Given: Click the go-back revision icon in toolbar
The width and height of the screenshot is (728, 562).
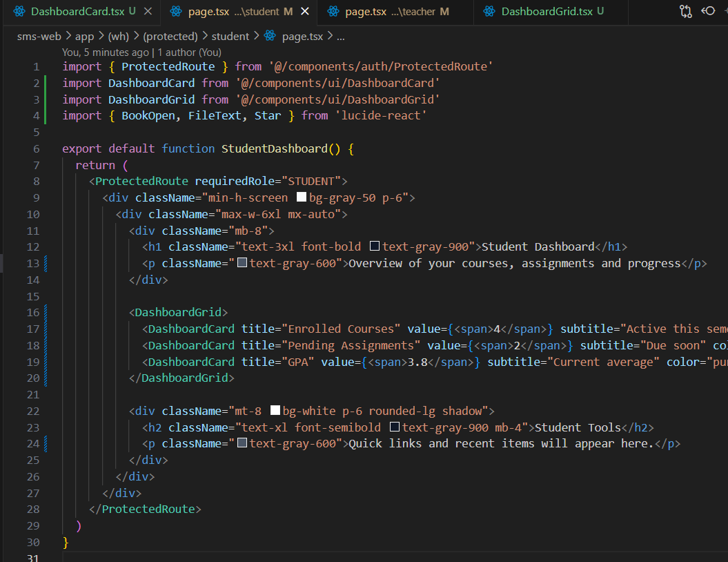Looking at the screenshot, I should 708,10.
